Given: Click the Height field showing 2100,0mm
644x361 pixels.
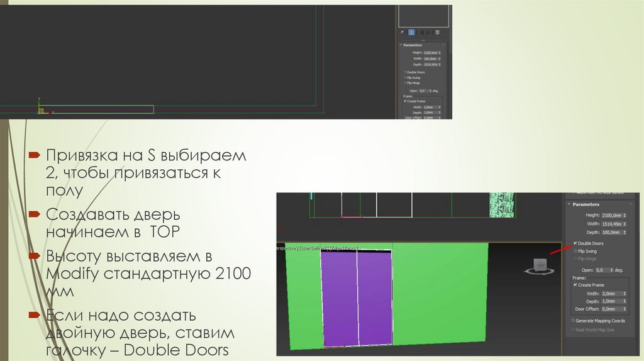Looking at the screenshot, I should (x=612, y=215).
